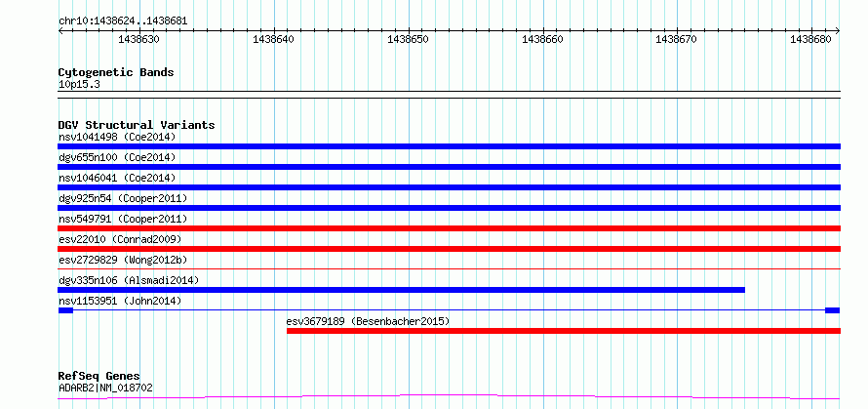Click ruler position 1438630
The width and height of the screenshot is (868, 409).
pos(138,39)
